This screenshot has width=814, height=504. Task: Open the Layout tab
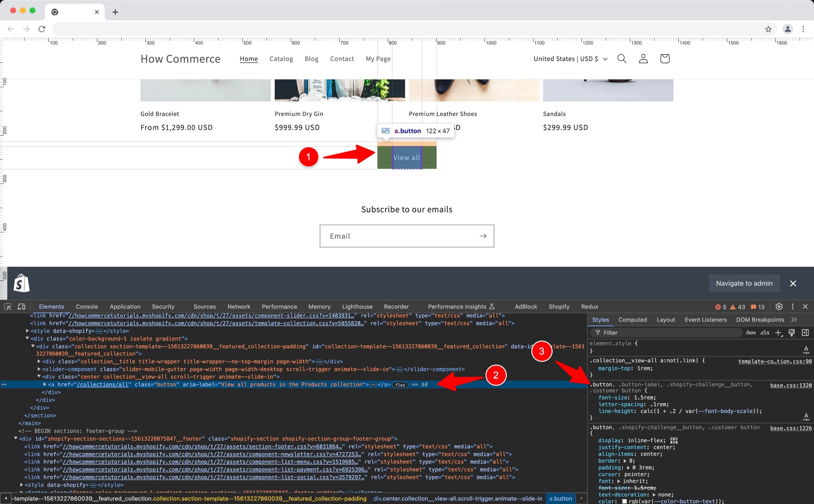666,320
